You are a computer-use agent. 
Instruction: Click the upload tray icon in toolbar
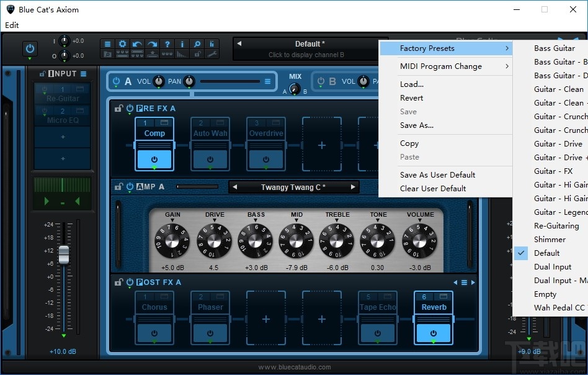[x=152, y=54]
